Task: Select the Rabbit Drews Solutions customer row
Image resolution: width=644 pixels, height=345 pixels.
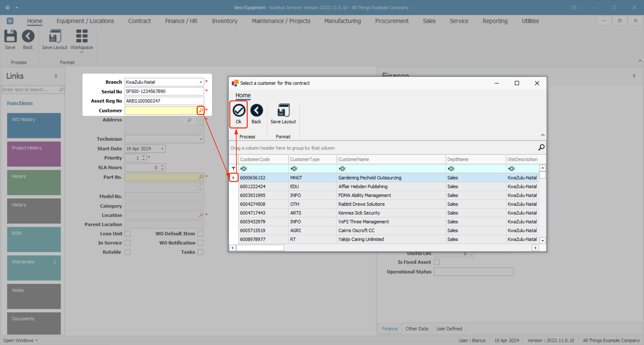Action: point(361,204)
